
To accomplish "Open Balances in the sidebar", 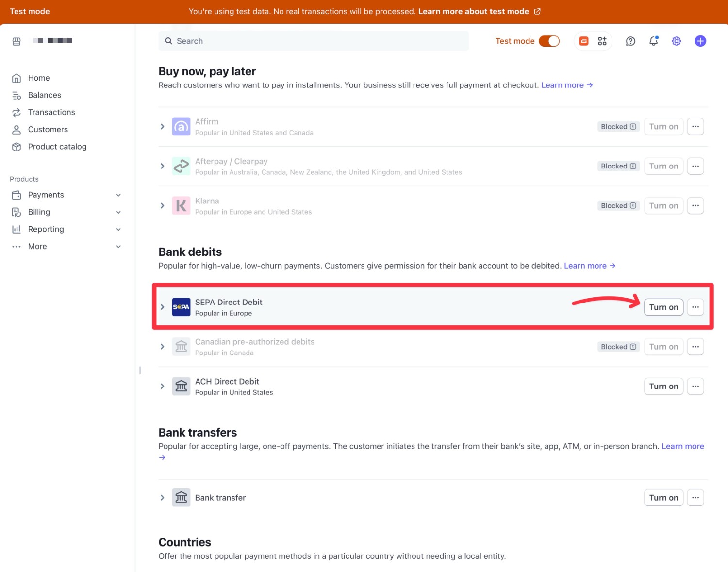I will 45,95.
